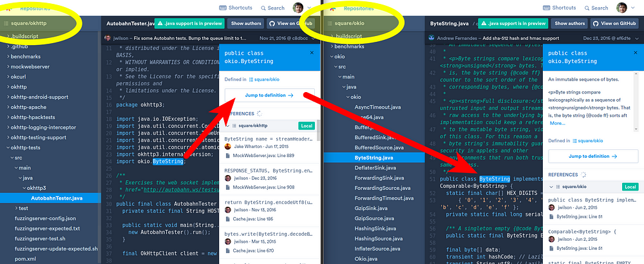
Task: Click file icon beside MockWebServer.java: Line 889
Action: pos(228,156)
